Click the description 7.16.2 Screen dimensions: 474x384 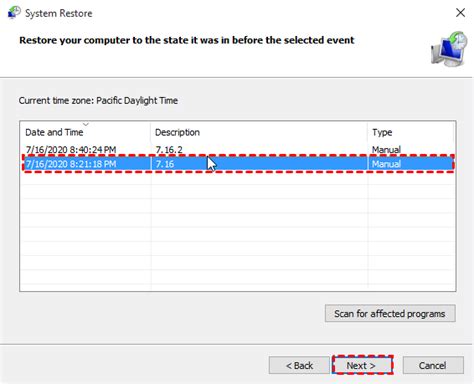[169, 150]
